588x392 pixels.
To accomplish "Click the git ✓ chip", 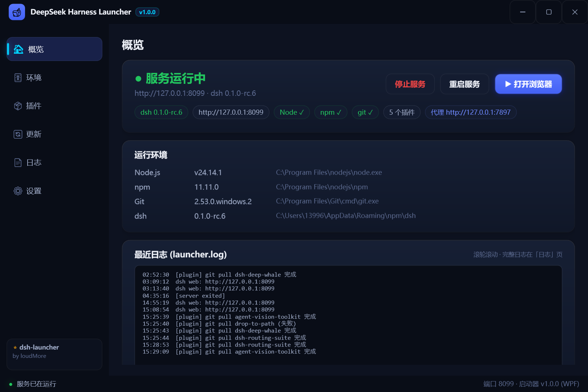I will (x=365, y=112).
